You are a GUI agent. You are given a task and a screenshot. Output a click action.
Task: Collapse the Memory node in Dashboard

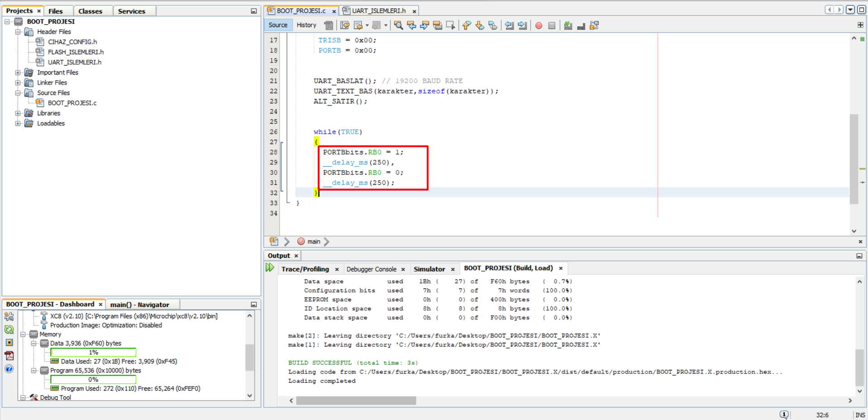coord(23,335)
